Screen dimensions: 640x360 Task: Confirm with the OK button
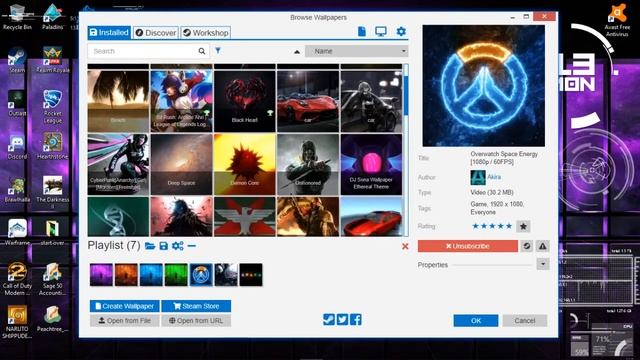click(x=476, y=320)
